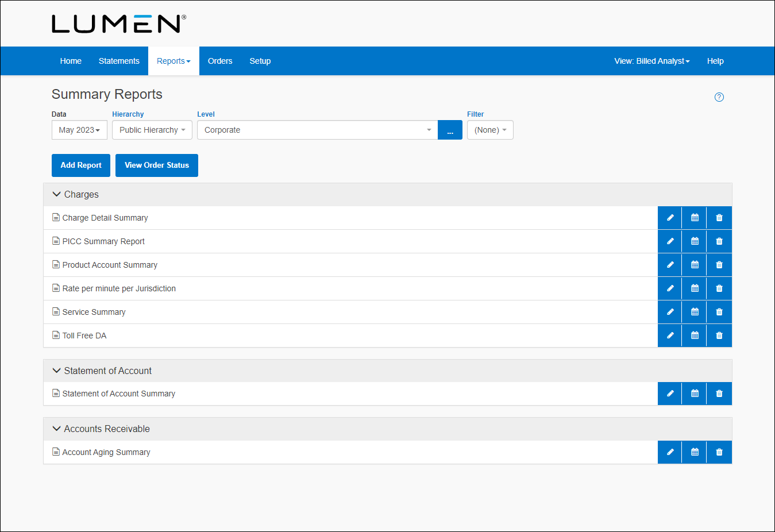Viewport: 775px width, 532px height.
Task: Delete the Service Summary report
Action: [x=719, y=312]
